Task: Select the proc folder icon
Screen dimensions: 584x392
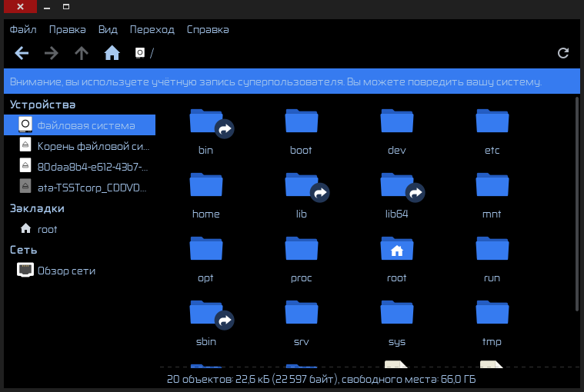Action: tap(302, 248)
